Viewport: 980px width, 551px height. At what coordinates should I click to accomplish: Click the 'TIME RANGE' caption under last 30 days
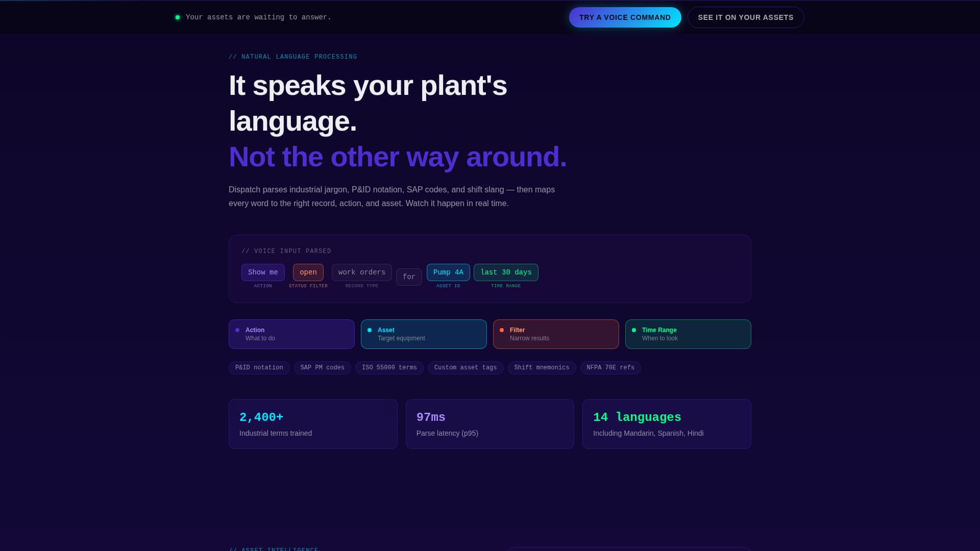[x=506, y=286]
